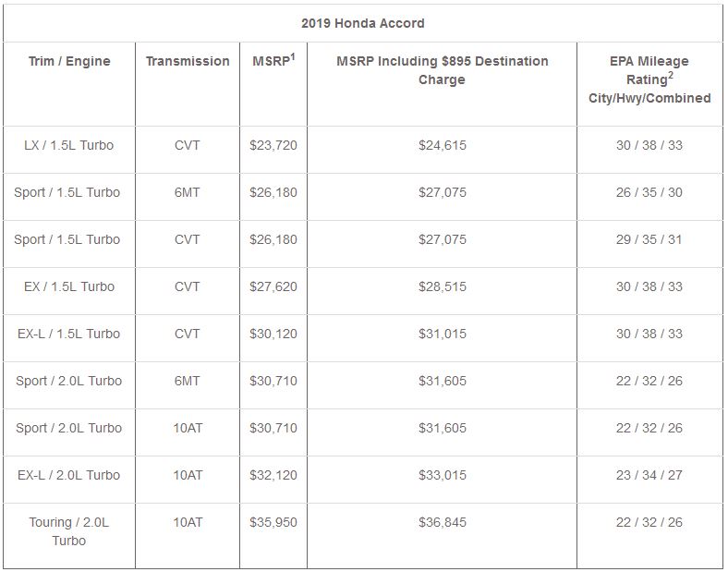
Task: Click the "Transmission" column header
Action: pos(188,61)
